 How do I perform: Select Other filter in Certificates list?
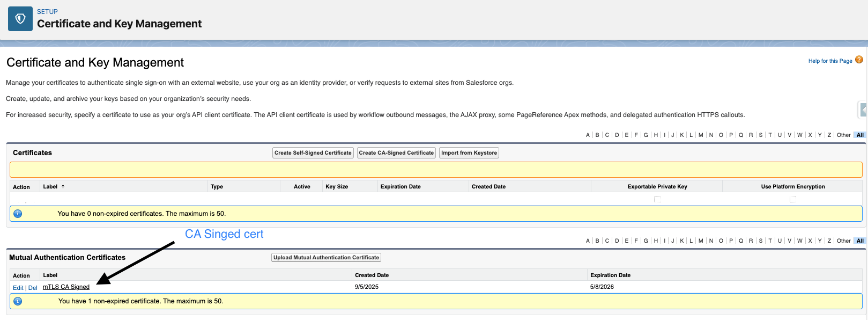[x=843, y=135]
